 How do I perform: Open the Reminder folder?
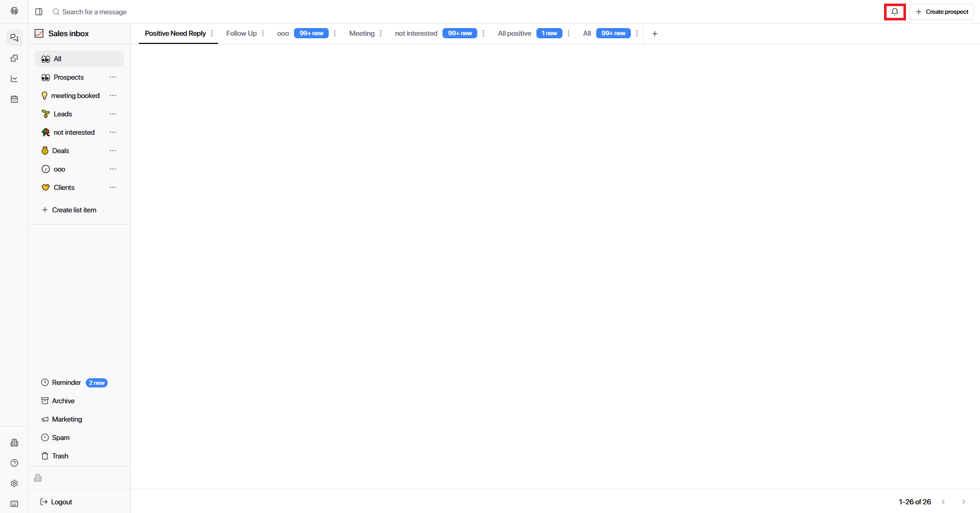click(66, 382)
